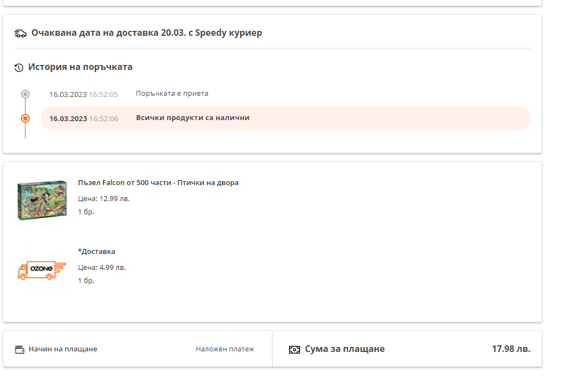
Task: Click the Ozone delivery truck logo
Action: point(42,270)
